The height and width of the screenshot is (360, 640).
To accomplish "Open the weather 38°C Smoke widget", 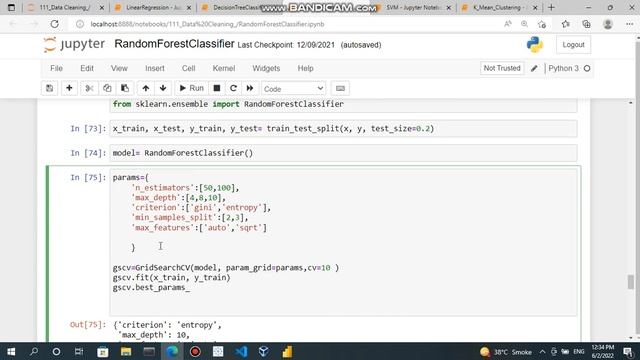I will 506,351.
